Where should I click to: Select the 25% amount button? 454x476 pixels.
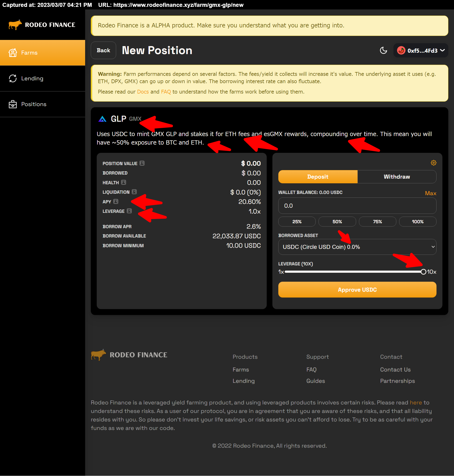click(297, 222)
